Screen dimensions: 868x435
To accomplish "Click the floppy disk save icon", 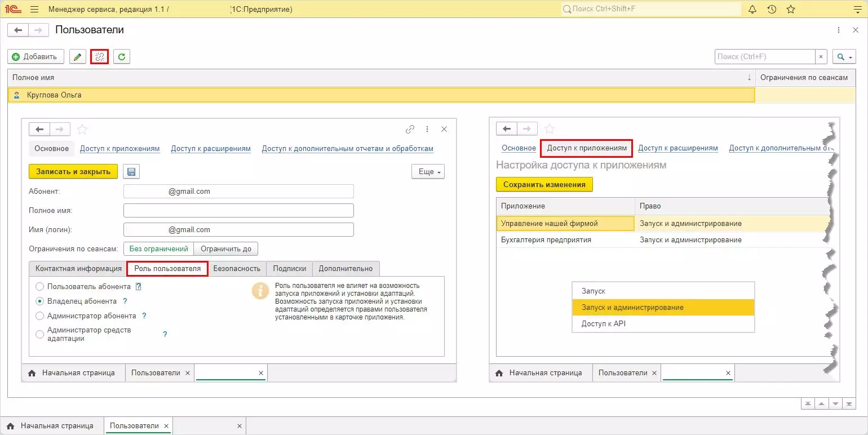I will 131,171.
